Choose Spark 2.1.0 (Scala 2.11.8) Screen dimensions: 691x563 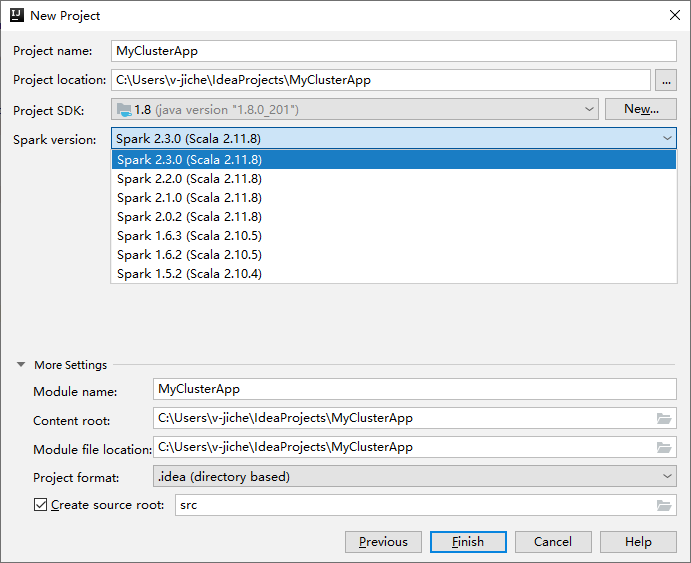pos(394,198)
